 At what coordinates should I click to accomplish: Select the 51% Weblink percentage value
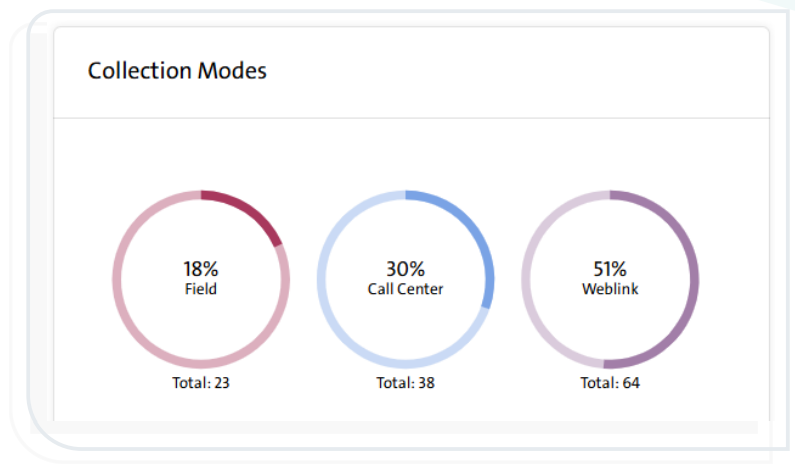(609, 268)
